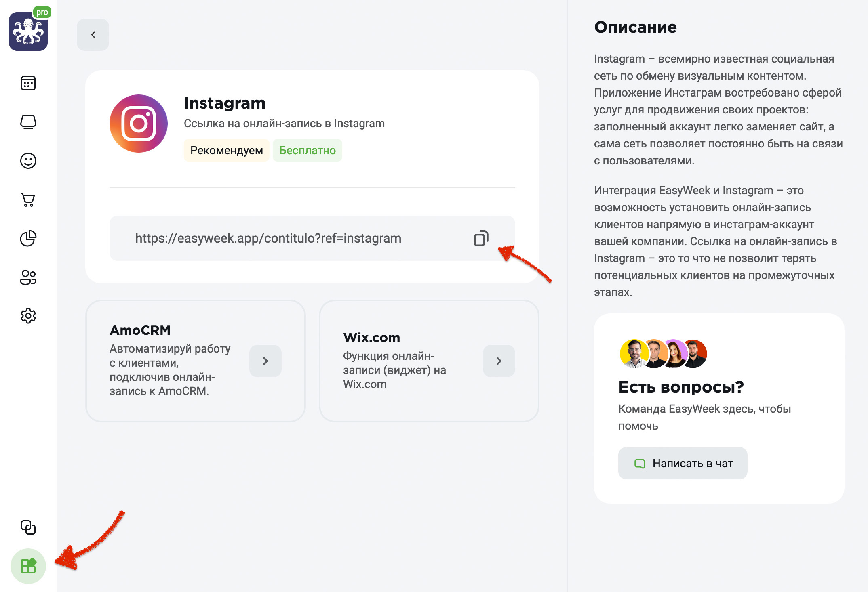Expand the AmoCRM integration arrow

265,361
